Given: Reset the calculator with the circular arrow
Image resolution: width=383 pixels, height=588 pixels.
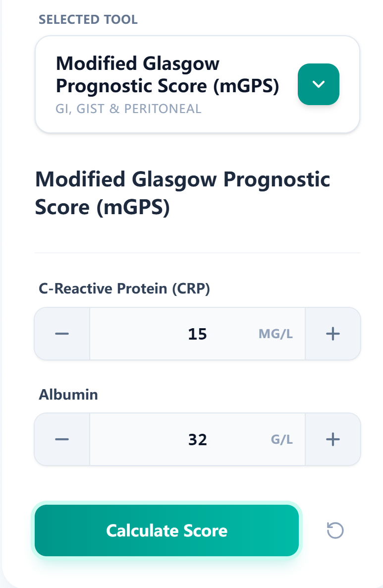Looking at the screenshot, I should pos(336,530).
